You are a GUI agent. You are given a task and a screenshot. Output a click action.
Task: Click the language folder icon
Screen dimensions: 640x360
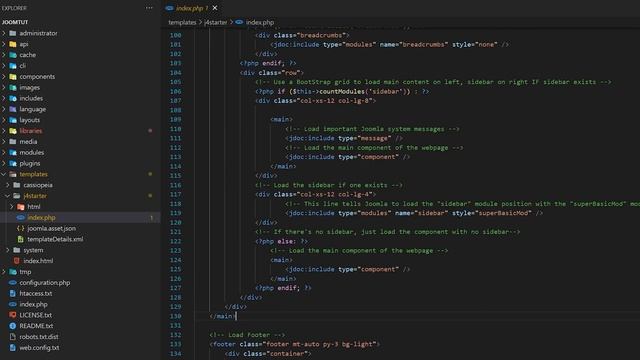13,109
